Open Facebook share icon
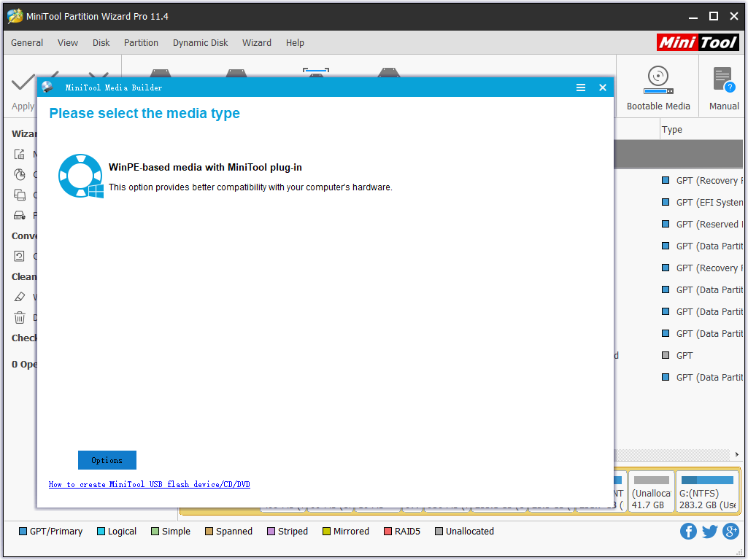Screen dimensions: 748x560 click(x=688, y=531)
